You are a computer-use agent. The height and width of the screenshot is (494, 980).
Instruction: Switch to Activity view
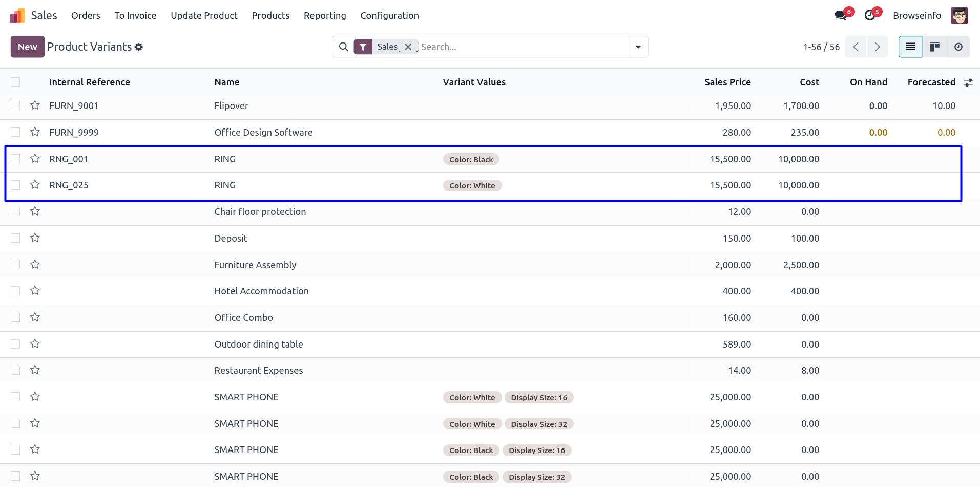958,47
